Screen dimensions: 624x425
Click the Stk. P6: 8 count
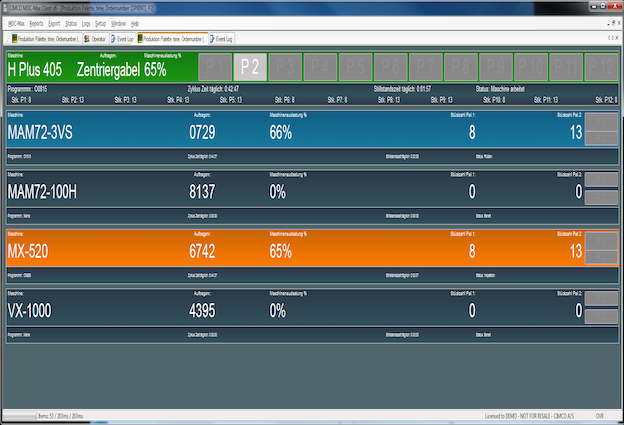285,100
